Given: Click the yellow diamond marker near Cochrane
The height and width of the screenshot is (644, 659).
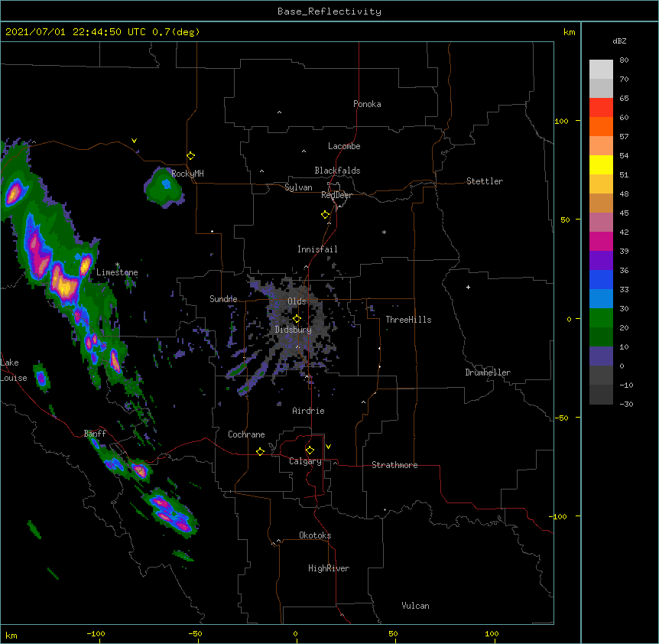Looking at the screenshot, I should 260,451.
